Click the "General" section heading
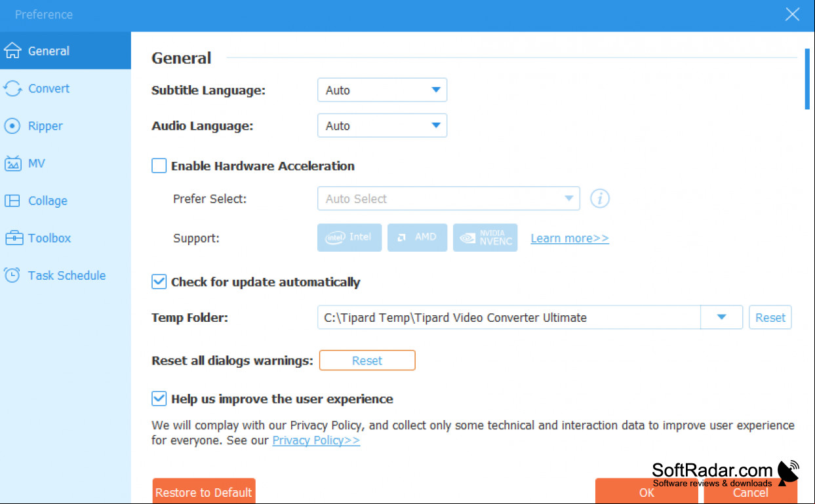The image size is (815, 504). click(182, 58)
